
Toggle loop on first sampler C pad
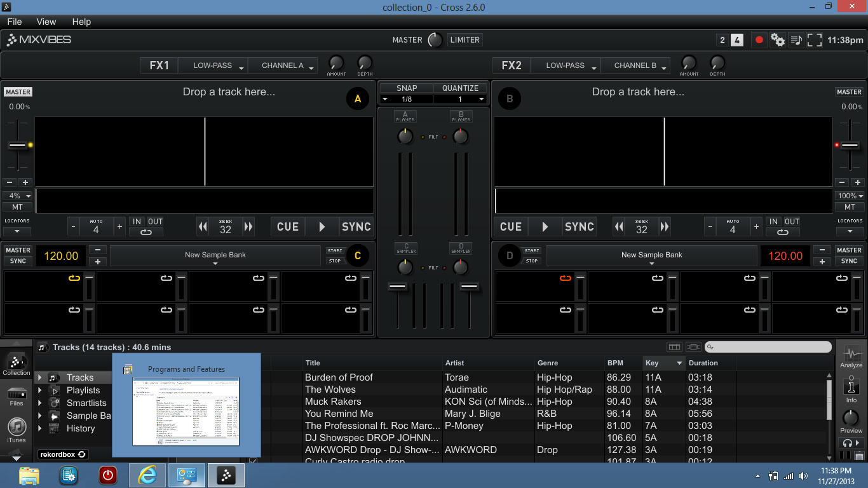tap(74, 278)
